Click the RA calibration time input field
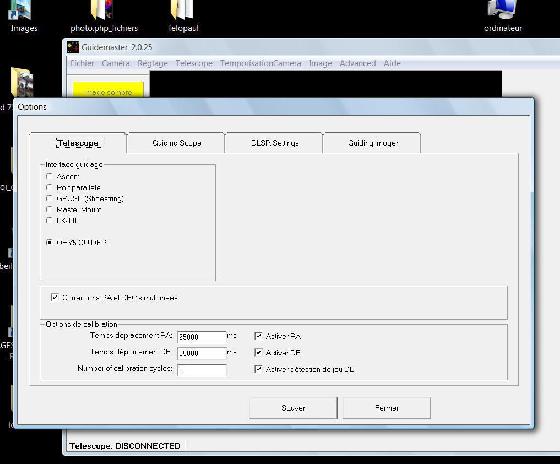 202,336
